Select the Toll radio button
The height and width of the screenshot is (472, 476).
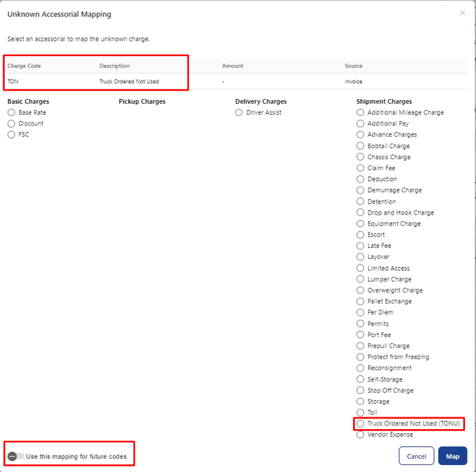pyautogui.click(x=360, y=412)
